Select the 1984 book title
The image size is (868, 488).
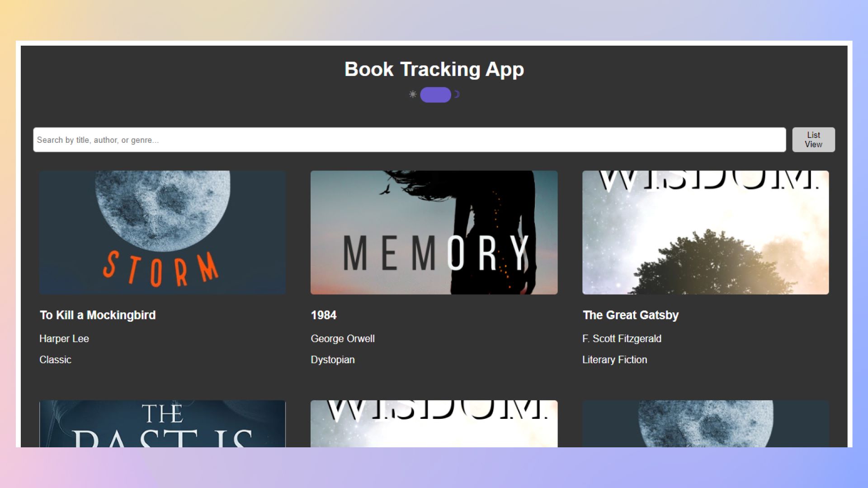point(324,315)
